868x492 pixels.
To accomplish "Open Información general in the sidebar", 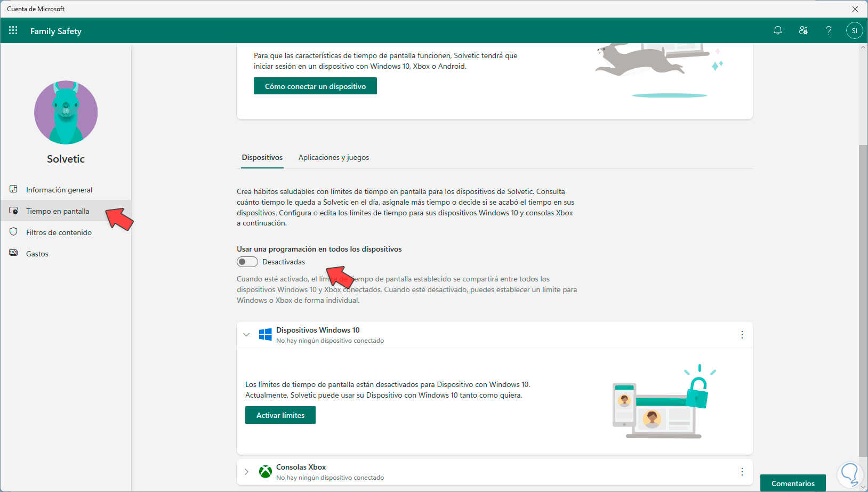I will tap(66, 190).
